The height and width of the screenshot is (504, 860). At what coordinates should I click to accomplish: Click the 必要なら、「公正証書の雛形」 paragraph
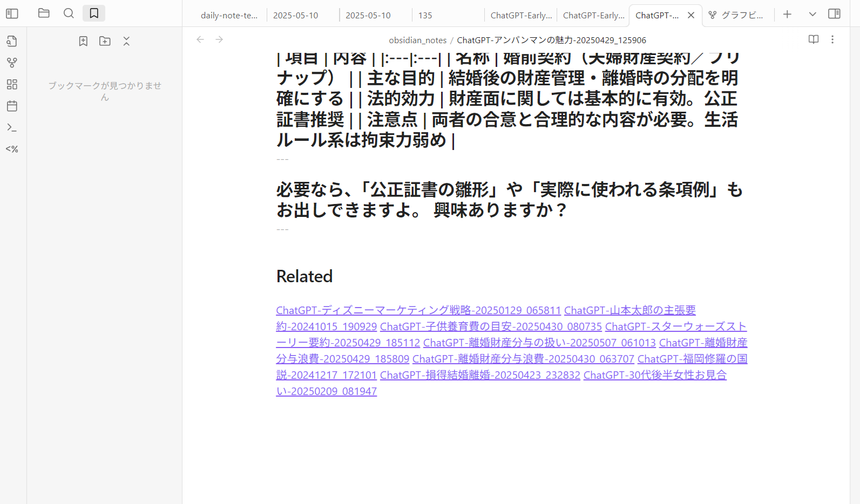click(510, 200)
